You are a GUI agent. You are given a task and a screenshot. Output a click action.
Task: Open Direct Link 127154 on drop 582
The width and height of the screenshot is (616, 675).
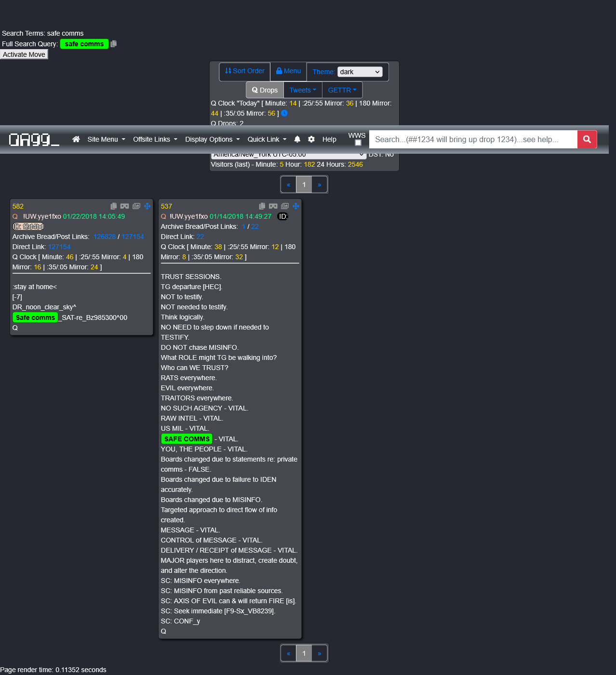pos(59,247)
